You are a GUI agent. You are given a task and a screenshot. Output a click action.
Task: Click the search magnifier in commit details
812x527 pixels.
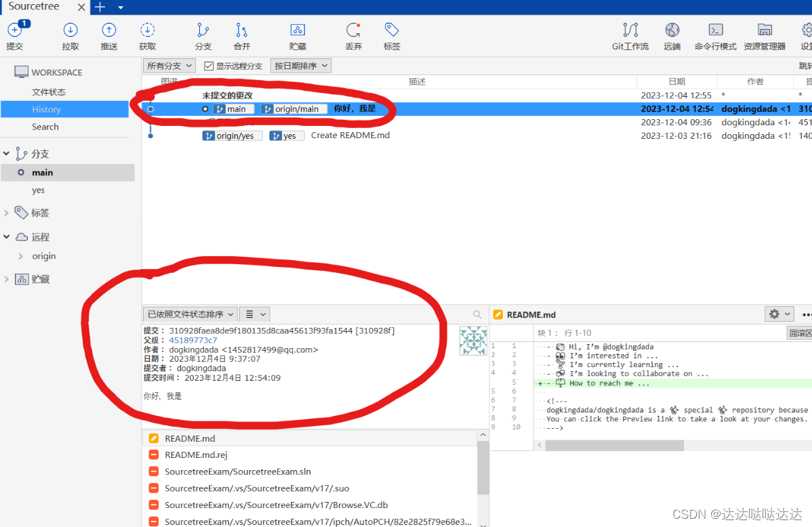pyautogui.click(x=477, y=314)
